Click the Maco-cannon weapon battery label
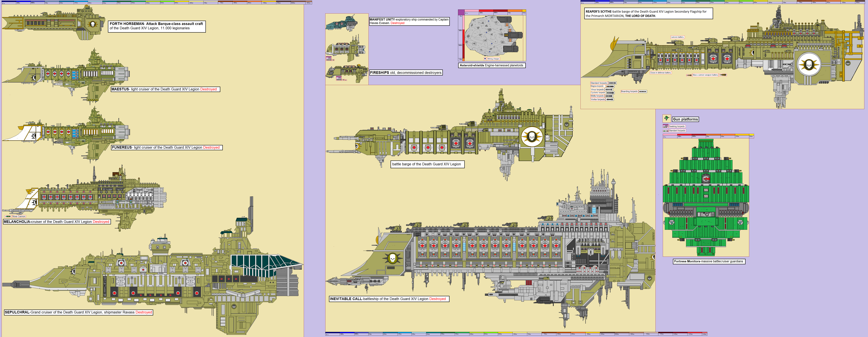 coord(705,75)
